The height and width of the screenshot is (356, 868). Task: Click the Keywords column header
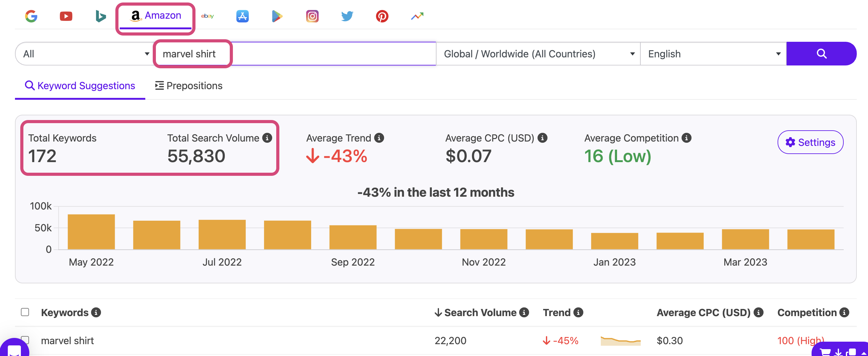(65, 312)
